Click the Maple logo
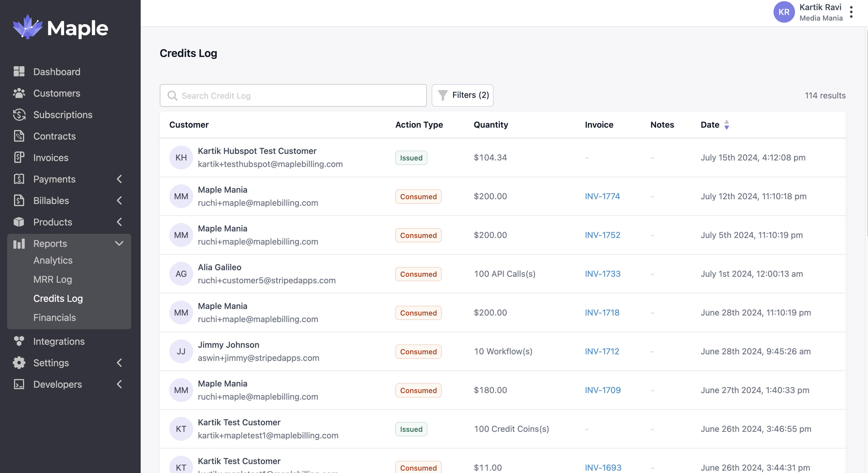This screenshot has width=868, height=473. [61, 28]
